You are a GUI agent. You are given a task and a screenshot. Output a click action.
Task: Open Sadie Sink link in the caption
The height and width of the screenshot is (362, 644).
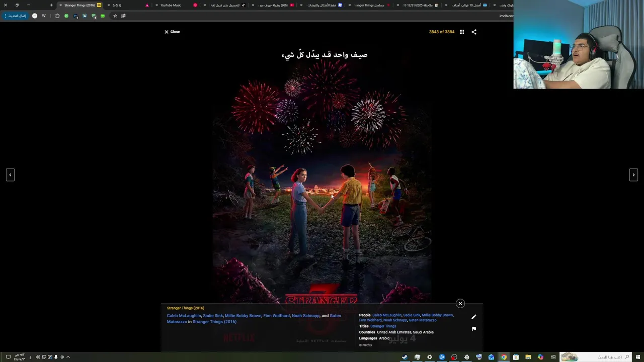pyautogui.click(x=213, y=316)
